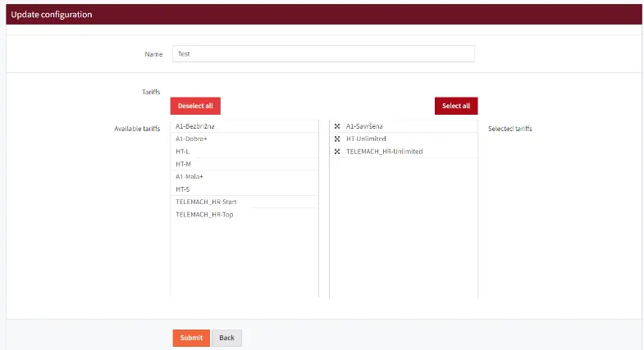Click the Available tariffs label
644x350 pixels.
(x=137, y=129)
